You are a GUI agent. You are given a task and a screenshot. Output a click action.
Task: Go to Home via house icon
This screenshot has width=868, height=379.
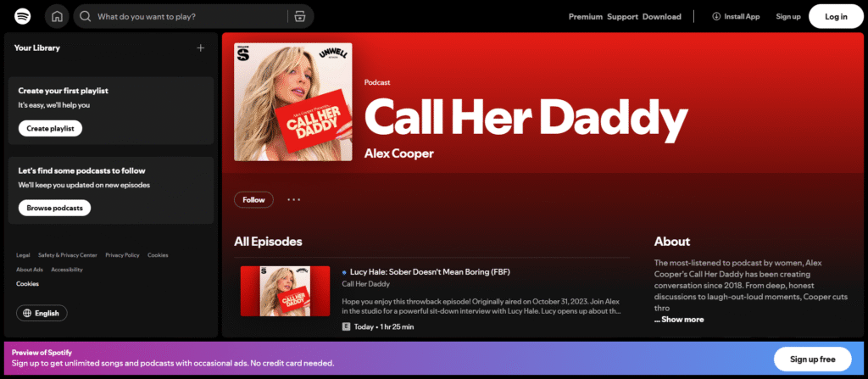coord(57,16)
